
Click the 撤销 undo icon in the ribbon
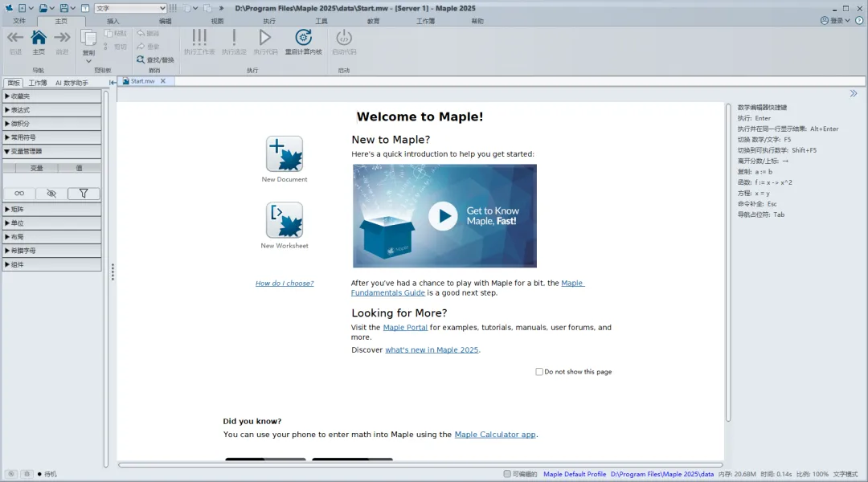coord(141,33)
